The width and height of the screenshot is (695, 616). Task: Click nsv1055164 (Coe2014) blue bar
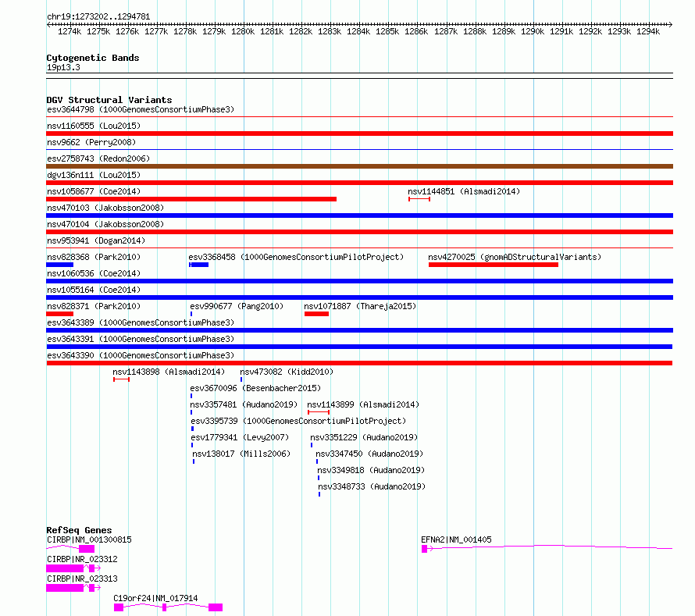359,297
